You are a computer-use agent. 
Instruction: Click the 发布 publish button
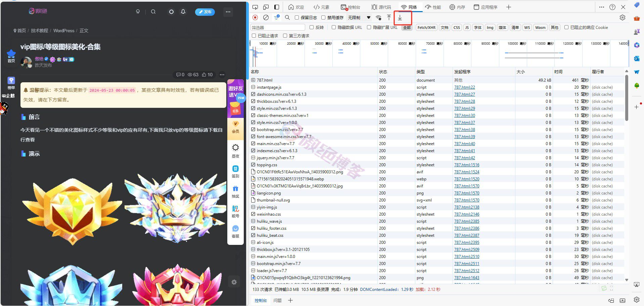coord(205,12)
